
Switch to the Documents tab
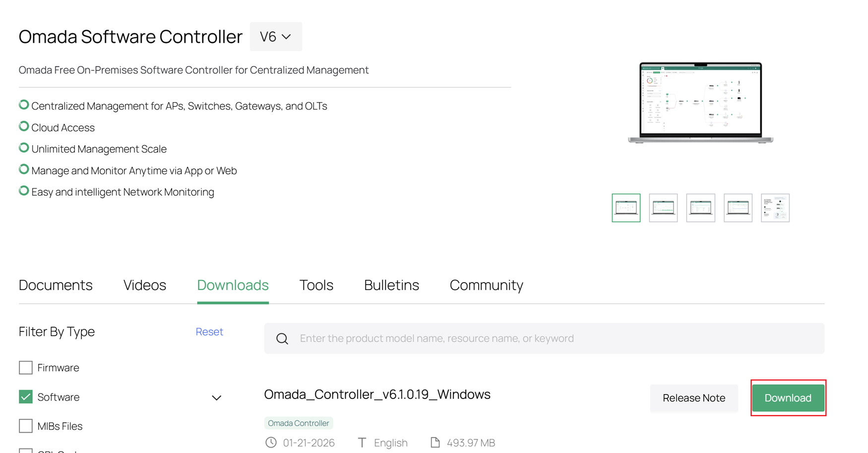click(56, 285)
